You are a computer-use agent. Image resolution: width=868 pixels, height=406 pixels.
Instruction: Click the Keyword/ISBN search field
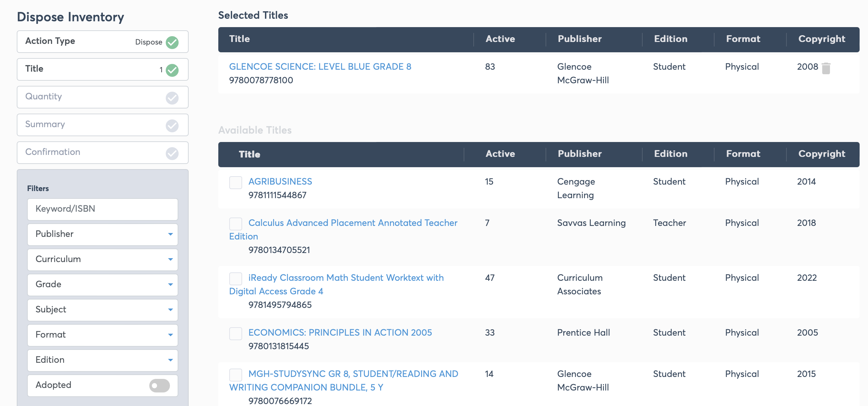tap(103, 209)
